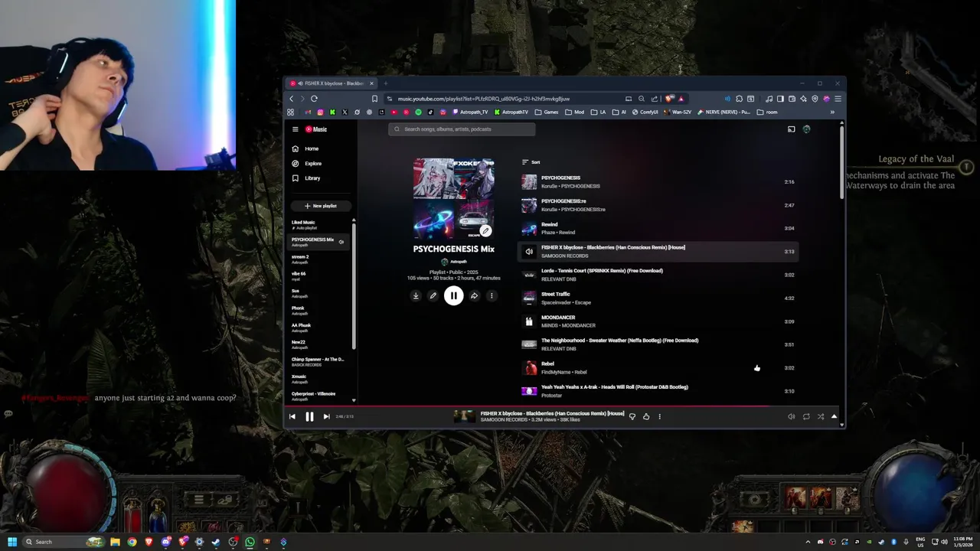Open the Mod bookmark folder
This screenshot has height=551, width=980.
point(575,112)
